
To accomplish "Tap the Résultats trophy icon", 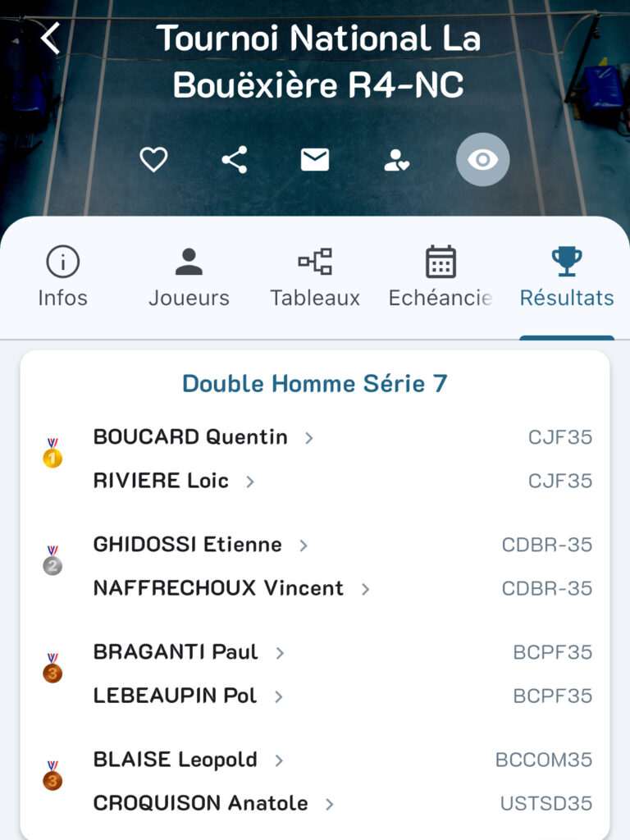I will pyautogui.click(x=567, y=262).
